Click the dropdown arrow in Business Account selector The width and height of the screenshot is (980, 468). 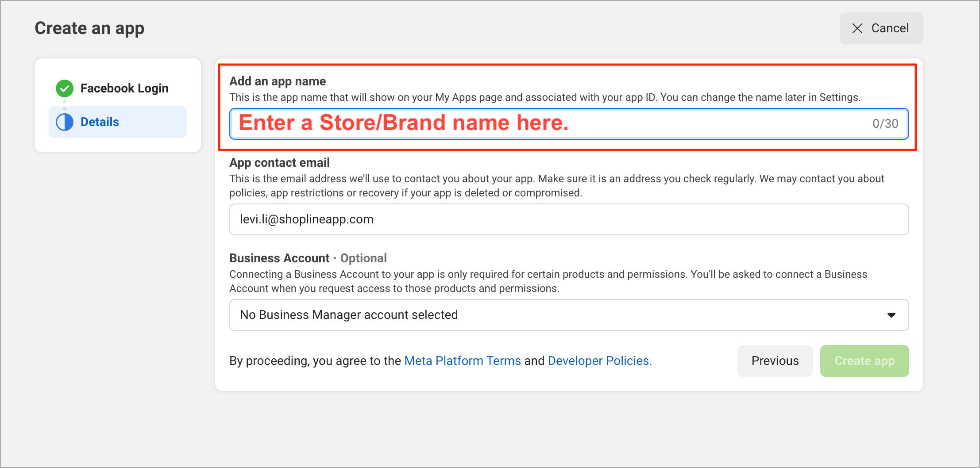pos(891,315)
